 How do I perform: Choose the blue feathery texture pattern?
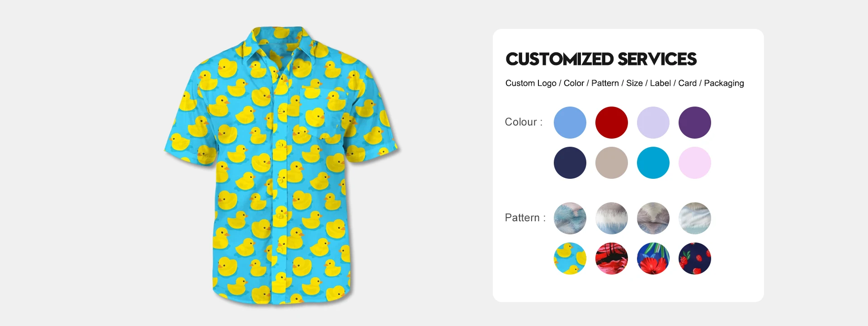pyautogui.click(x=570, y=218)
